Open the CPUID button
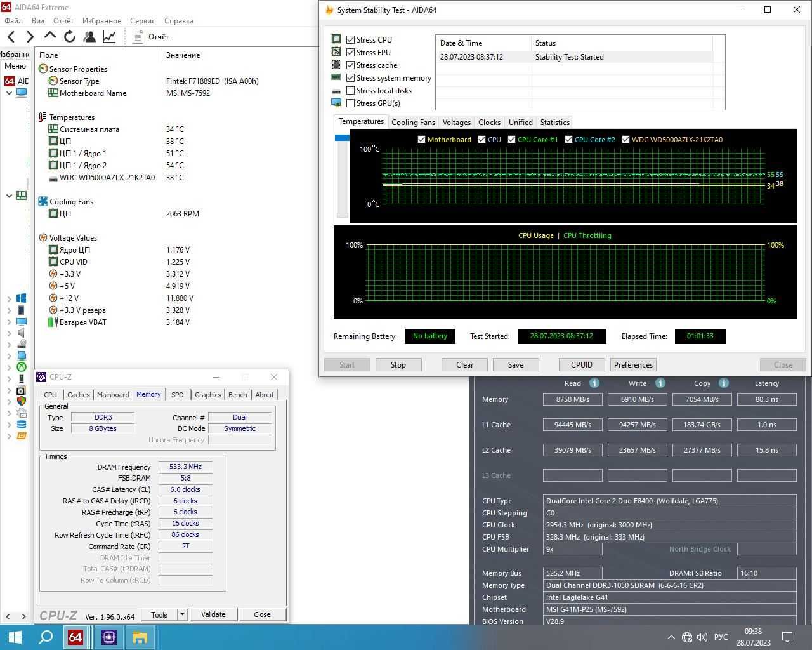The image size is (812, 650). coord(582,364)
